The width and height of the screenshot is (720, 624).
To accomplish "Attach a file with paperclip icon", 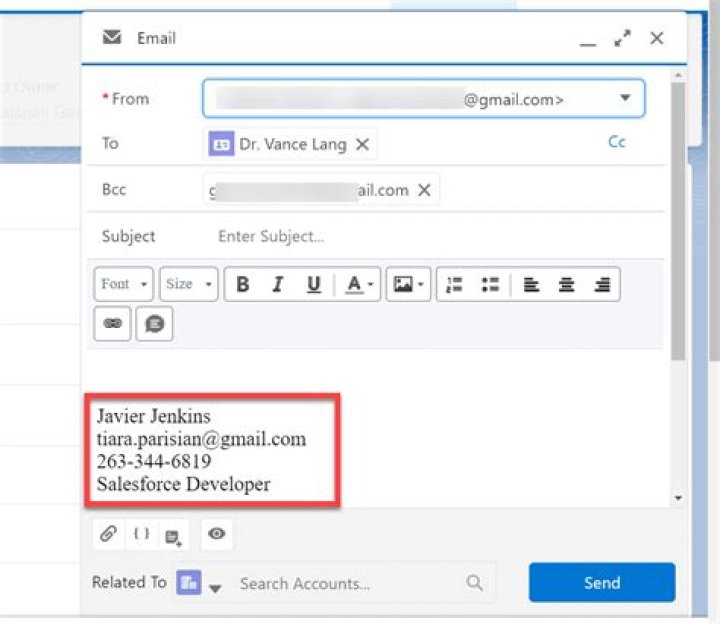I will click(108, 534).
